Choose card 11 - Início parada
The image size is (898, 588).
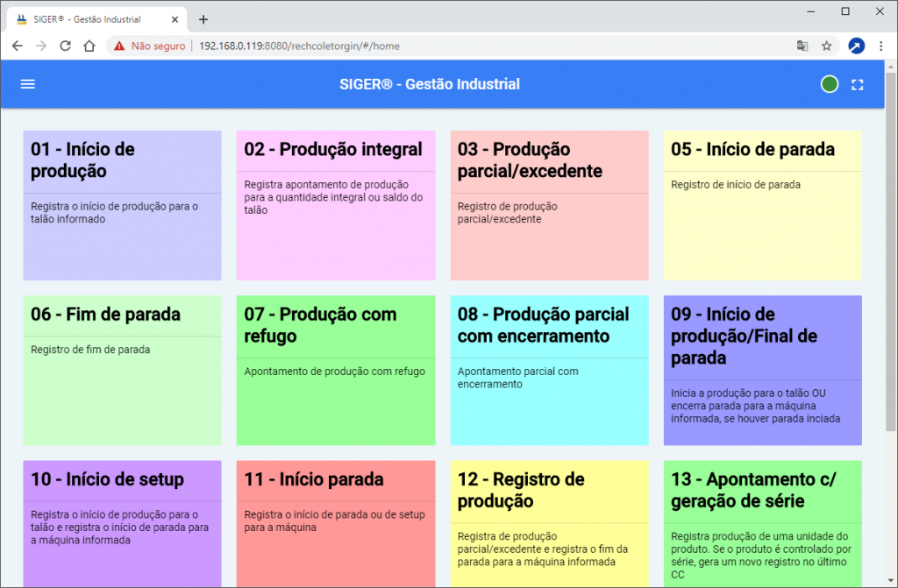click(x=336, y=524)
